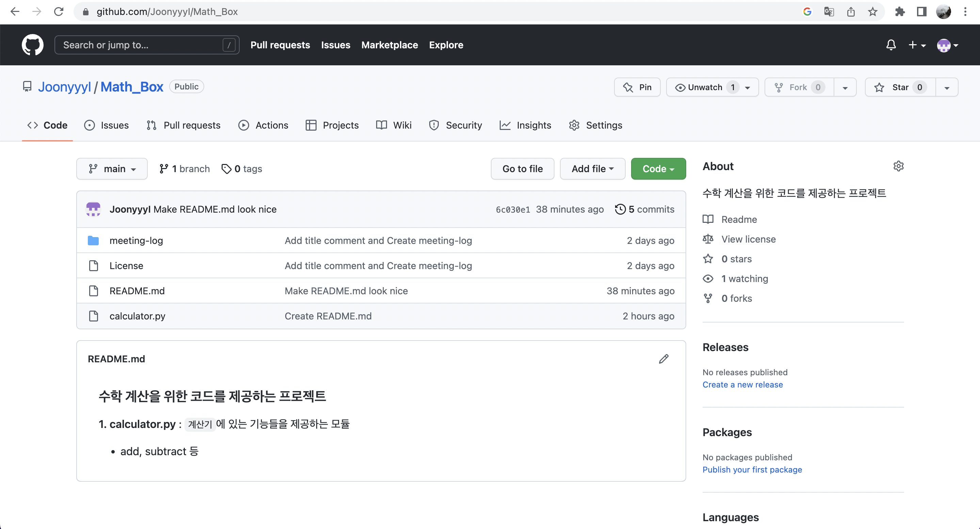The width and height of the screenshot is (980, 529).
Task: Expand the green Code dropdown
Action: (658, 169)
